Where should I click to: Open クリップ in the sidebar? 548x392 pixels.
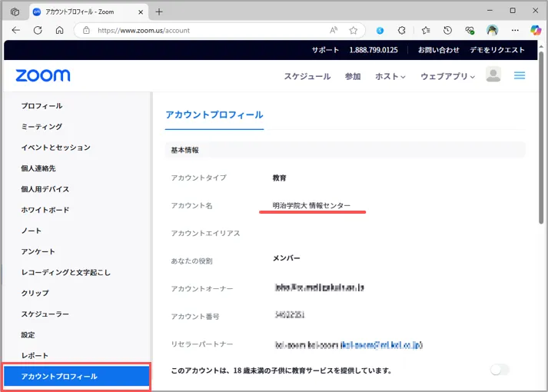[35, 293]
